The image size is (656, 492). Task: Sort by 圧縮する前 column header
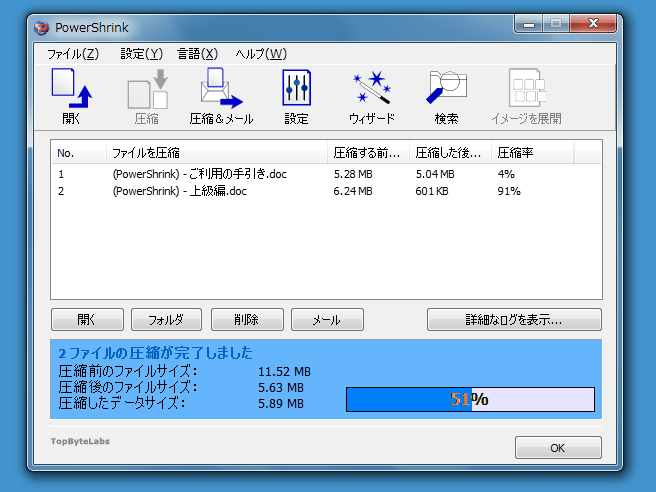tap(369, 153)
